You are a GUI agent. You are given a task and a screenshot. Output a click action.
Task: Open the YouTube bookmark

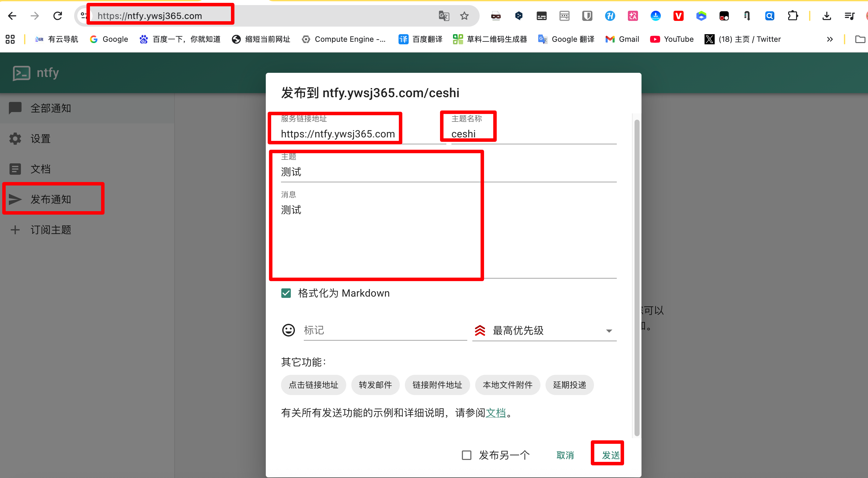click(672, 39)
